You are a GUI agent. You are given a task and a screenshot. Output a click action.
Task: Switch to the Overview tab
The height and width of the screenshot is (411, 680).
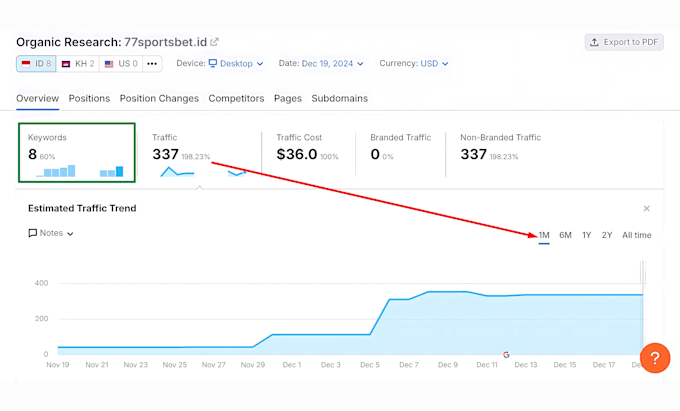pyautogui.click(x=37, y=98)
